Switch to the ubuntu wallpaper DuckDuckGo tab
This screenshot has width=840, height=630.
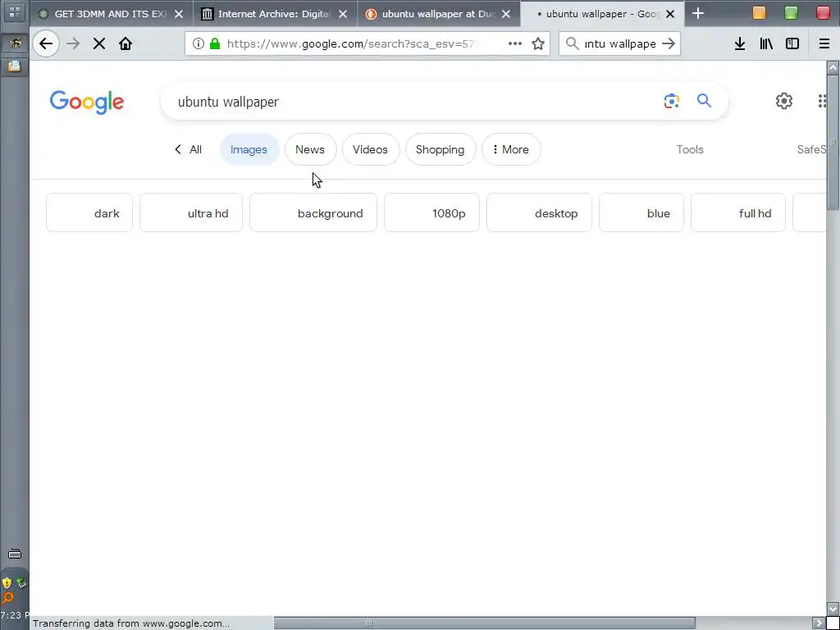click(x=438, y=14)
